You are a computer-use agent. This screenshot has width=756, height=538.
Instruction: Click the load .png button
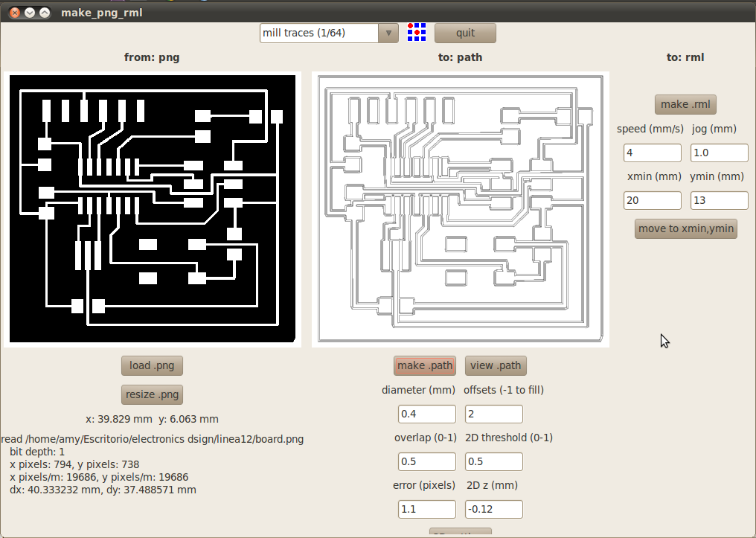click(152, 365)
